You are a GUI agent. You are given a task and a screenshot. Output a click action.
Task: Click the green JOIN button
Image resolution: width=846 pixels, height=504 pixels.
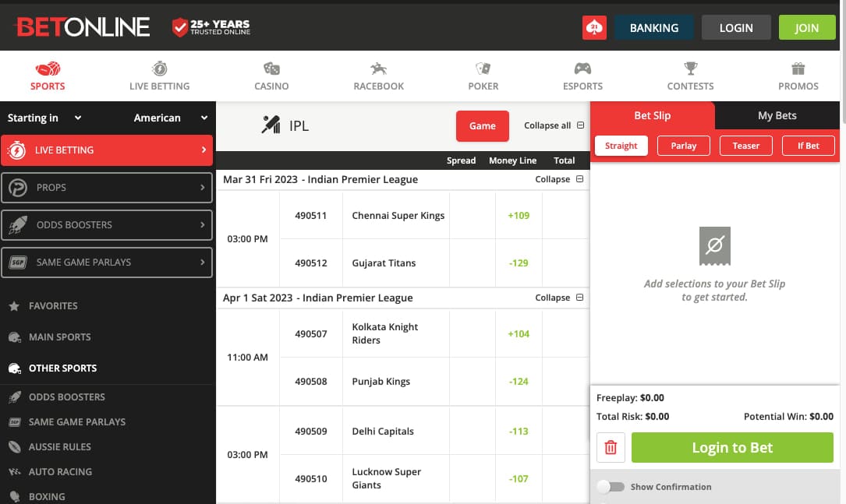coord(806,27)
